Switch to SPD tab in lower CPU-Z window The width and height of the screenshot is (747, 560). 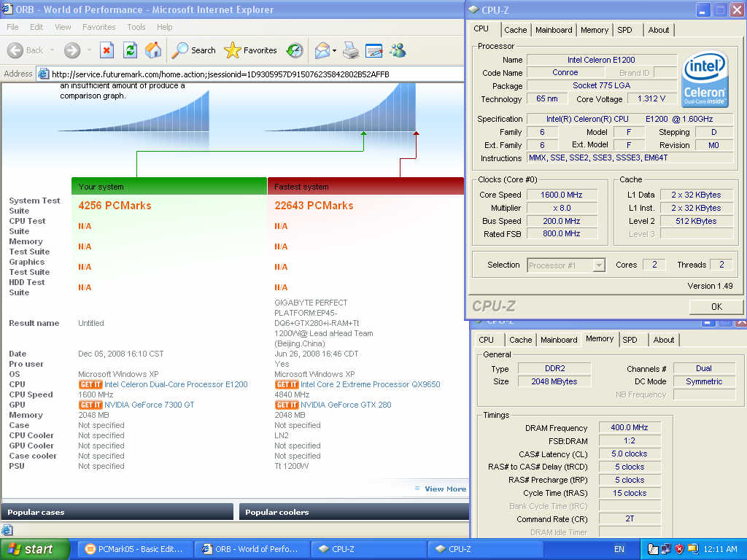coord(630,340)
